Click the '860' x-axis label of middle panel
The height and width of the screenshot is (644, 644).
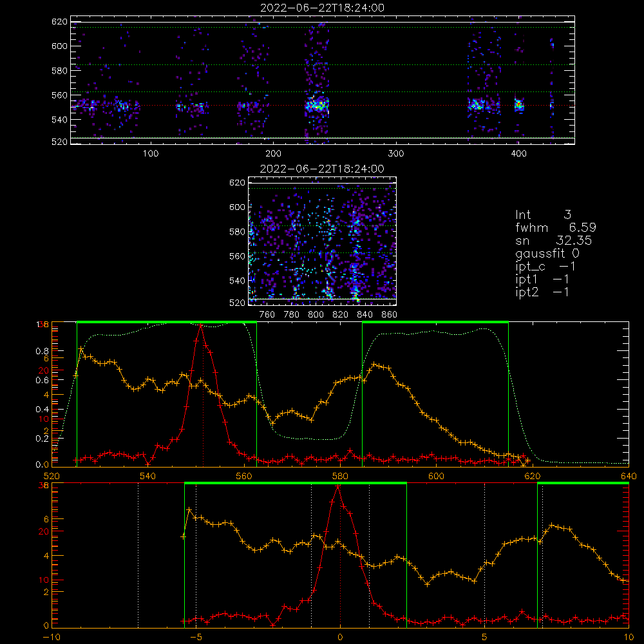click(x=390, y=315)
